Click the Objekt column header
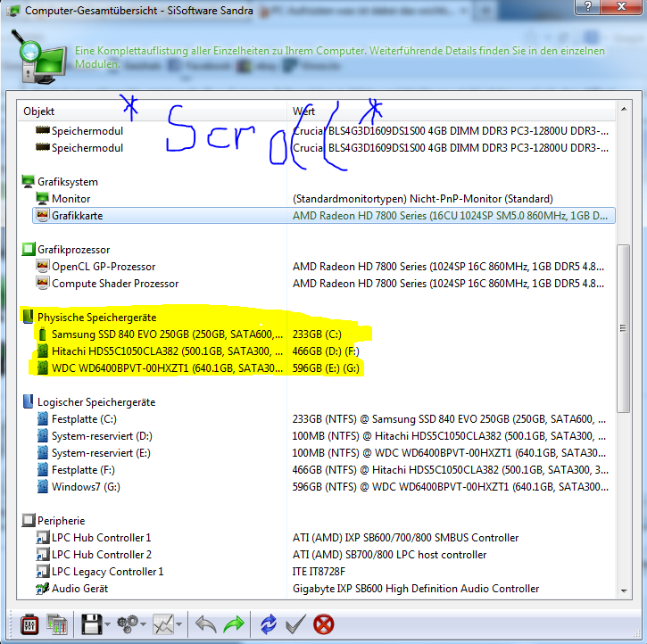This screenshot has width=647, height=644. (x=152, y=111)
